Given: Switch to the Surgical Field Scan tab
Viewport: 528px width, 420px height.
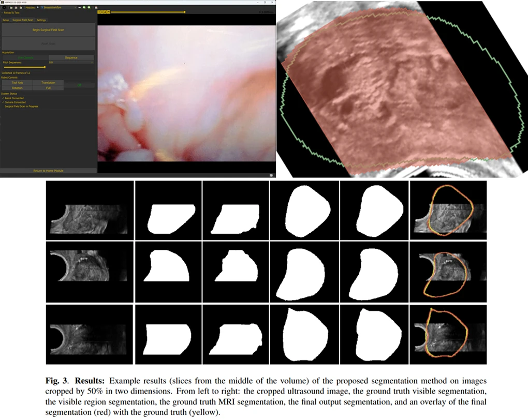Looking at the screenshot, I should pos(23,20).
